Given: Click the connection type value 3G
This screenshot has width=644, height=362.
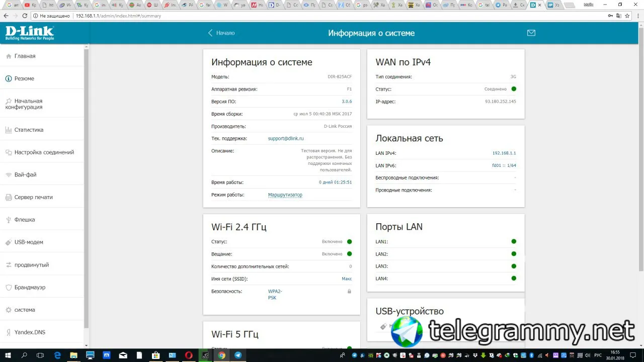Looking at the screenshot, I should (x=513, y=77).
